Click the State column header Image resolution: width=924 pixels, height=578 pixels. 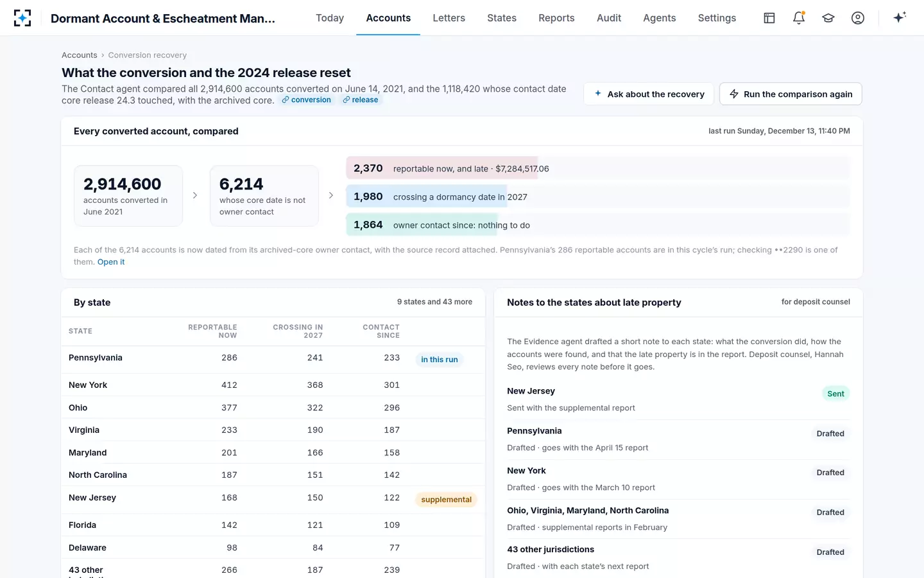(x=80, y=331)
